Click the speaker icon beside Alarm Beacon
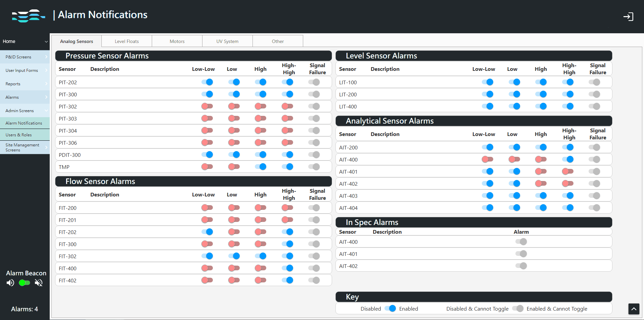Screen dimensions: 644x320 point(10,283)
